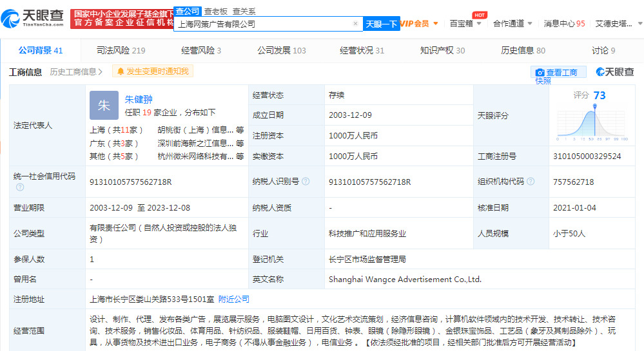Image resolution: width=644 pixels, height=351 pixels.
Task: Click the 朱 avatar of the legal representative
Action: (x=104, y=105)
